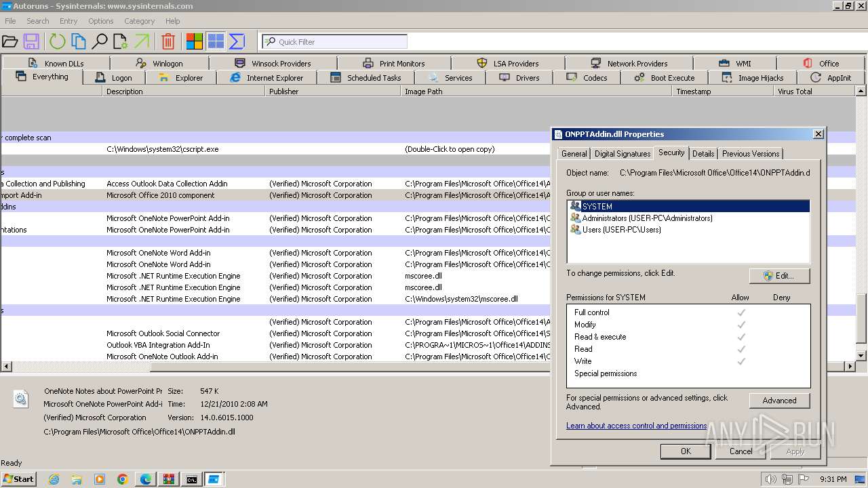Open the Entry menu
Viewport: 868px width, 488px height.
(x=68, y=21)
